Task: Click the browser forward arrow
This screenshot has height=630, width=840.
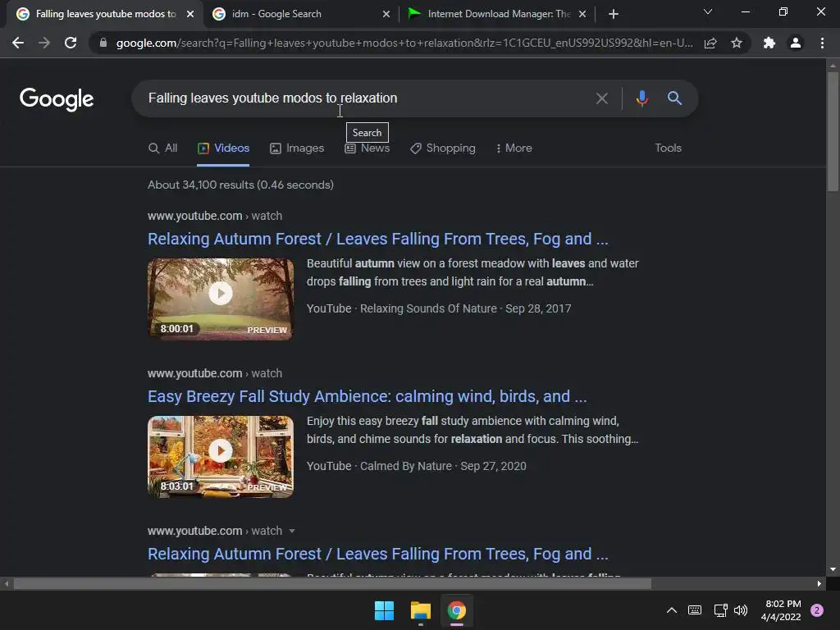Action: click(x=44, y=43)
